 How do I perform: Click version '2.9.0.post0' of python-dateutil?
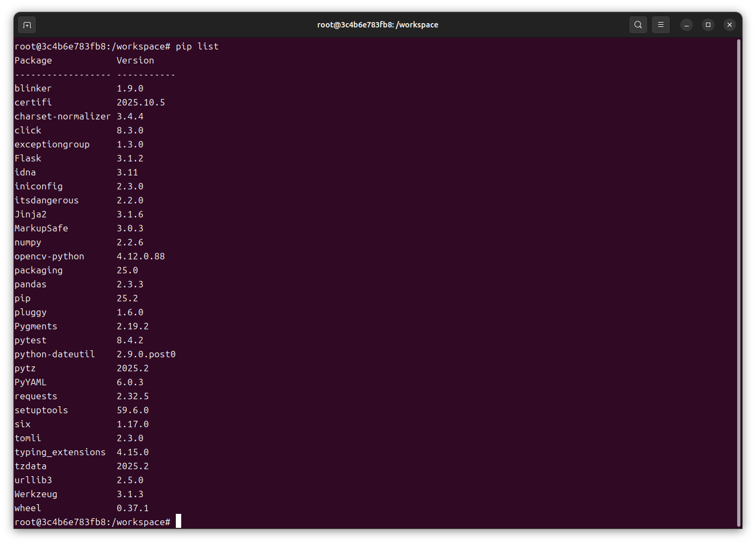[146, 355]
